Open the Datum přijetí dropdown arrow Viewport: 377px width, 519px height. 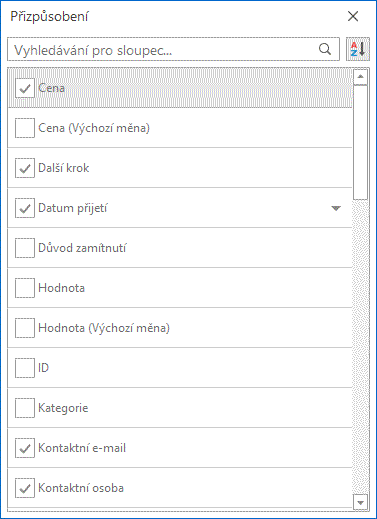point(336,208)
